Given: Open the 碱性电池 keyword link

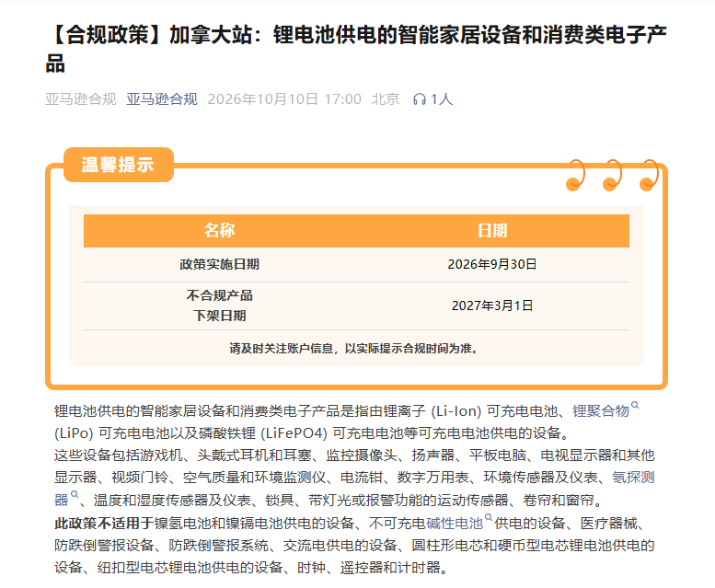Looking at the screenshot, I should click(455, 523).
